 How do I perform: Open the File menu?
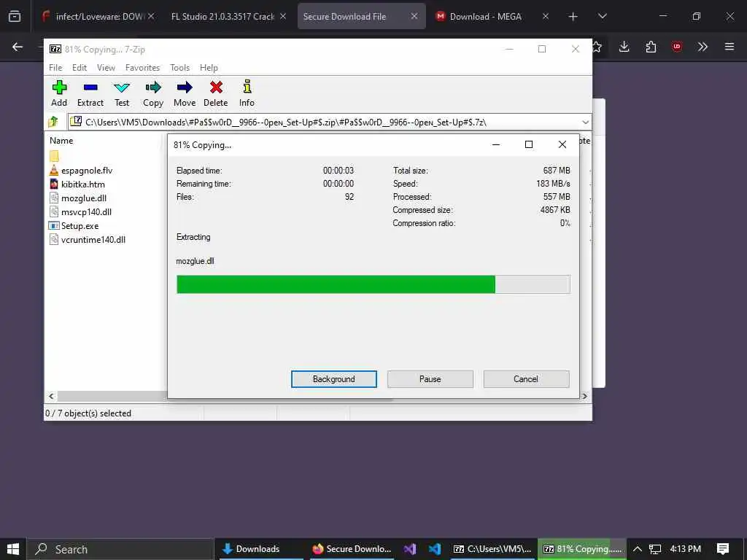pyautogui.click(x=55, y=68)
